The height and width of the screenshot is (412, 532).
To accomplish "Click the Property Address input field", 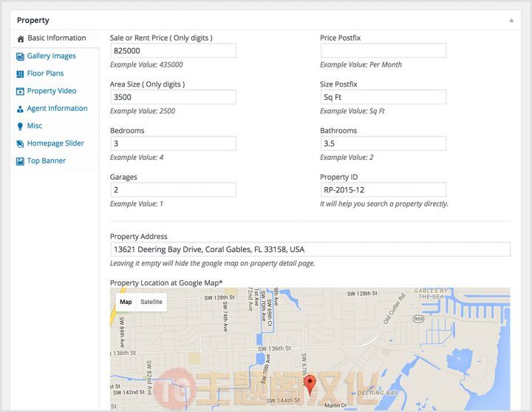I will [x=310, y=249].
